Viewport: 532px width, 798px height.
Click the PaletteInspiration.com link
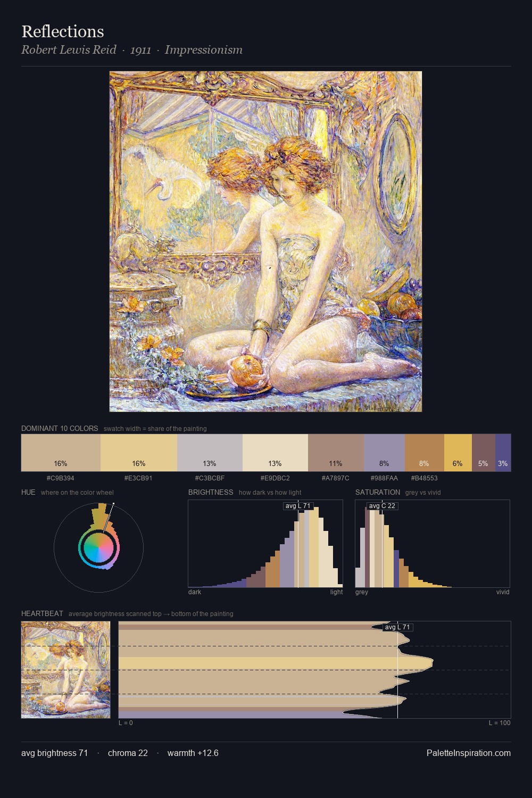469,753
